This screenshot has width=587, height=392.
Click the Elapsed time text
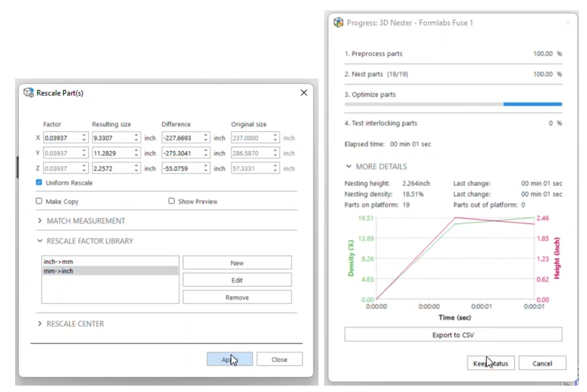click(x=388, y=144)
